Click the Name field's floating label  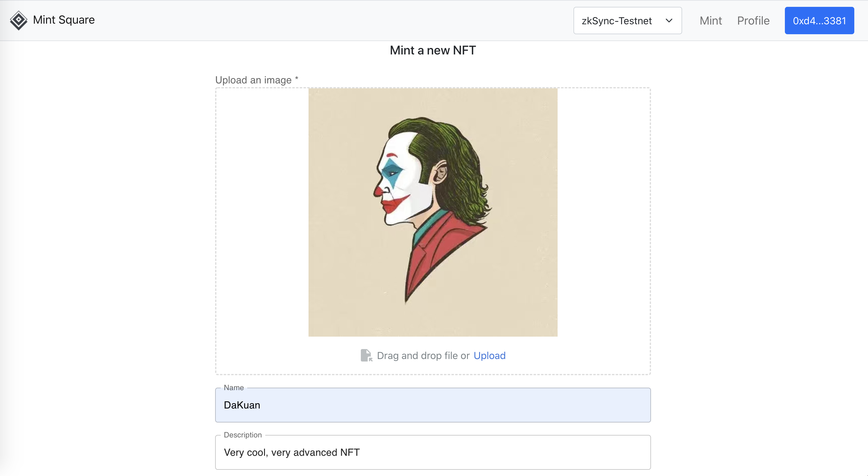pos(234,387)
